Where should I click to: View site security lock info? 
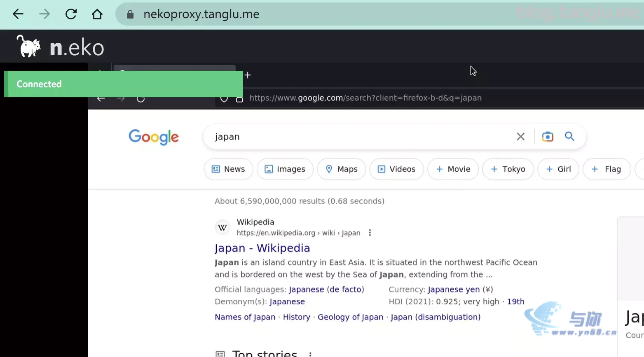click(x=130, y=14)
